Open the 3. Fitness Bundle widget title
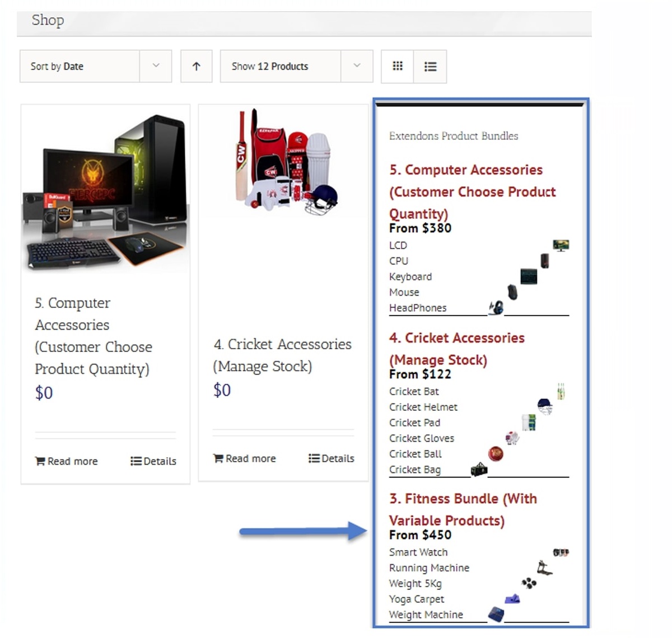This screenshot has width=672, height=638. 463,509
